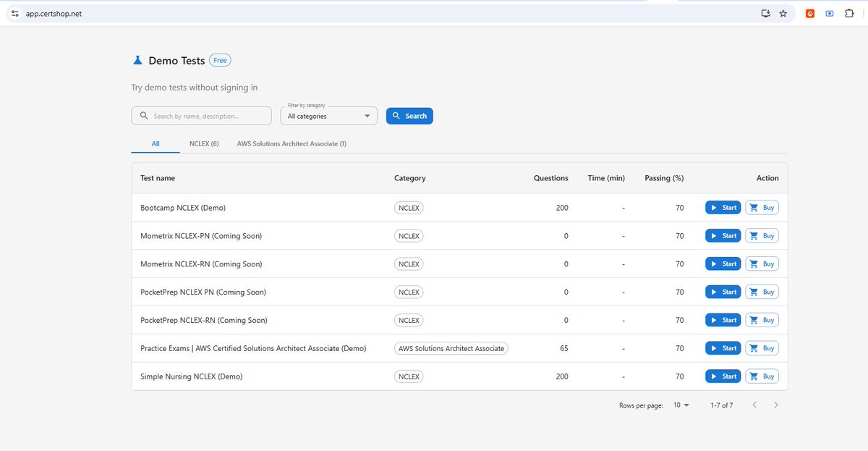Click the orange extension icon in toolbar
This screenshot has height=451, width=868.
[810, 13]
